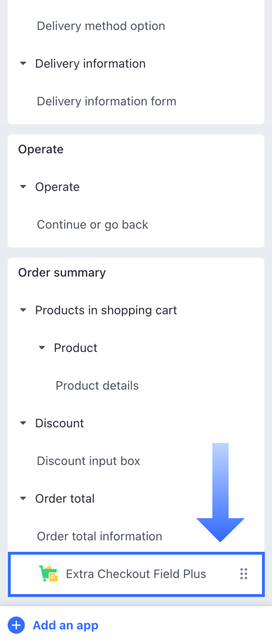The width and height of the screenshot is (272, 644).
Task: Click Add an app link
Action: tap(66, 625)
